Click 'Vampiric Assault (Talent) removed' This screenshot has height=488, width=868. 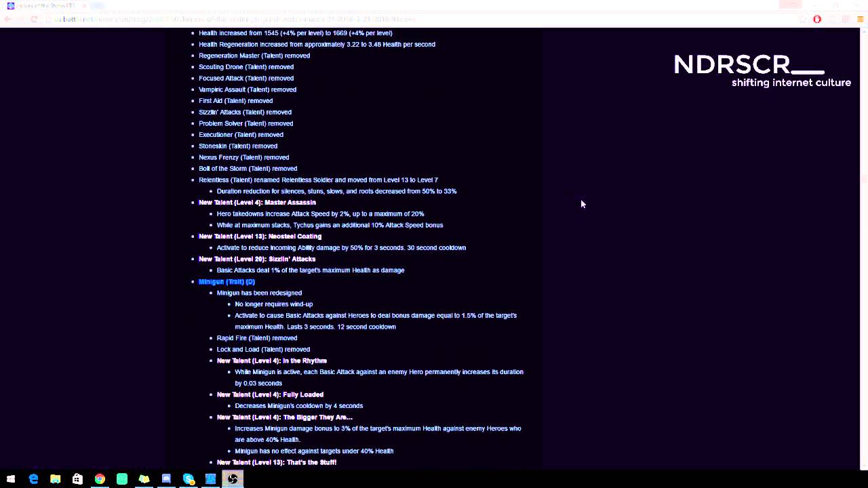click(248, 89)
